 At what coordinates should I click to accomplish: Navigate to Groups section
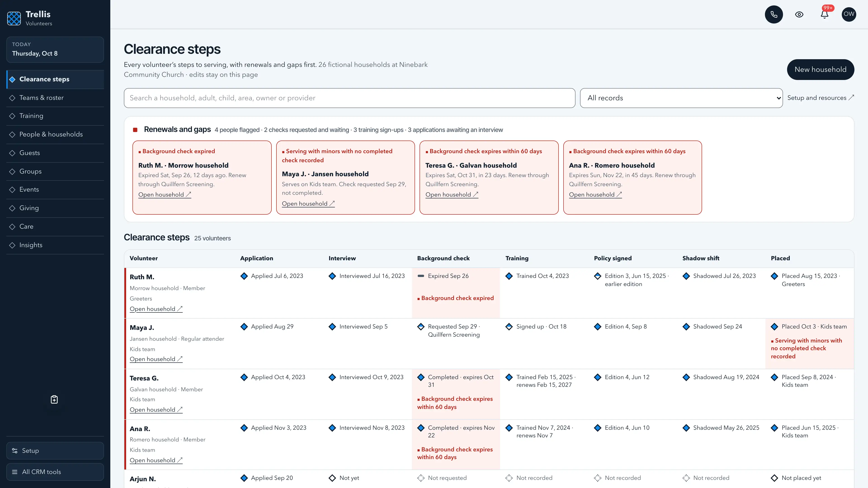(x=55, y=171)
